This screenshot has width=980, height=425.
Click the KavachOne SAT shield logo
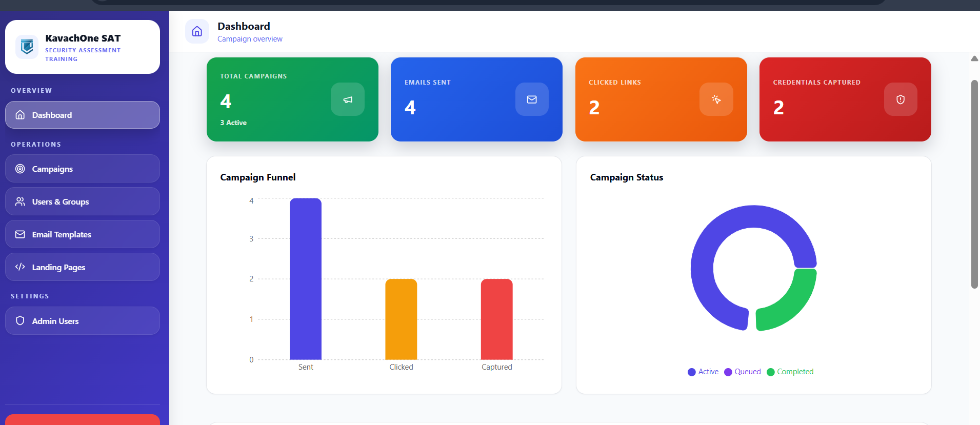pos(27,47)
